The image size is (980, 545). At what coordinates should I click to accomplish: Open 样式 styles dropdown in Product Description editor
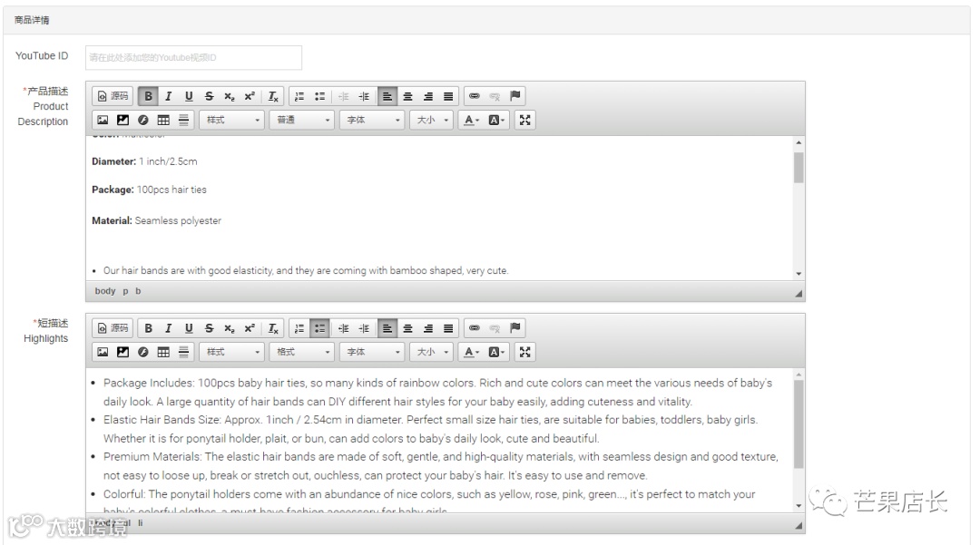(232, 120)
